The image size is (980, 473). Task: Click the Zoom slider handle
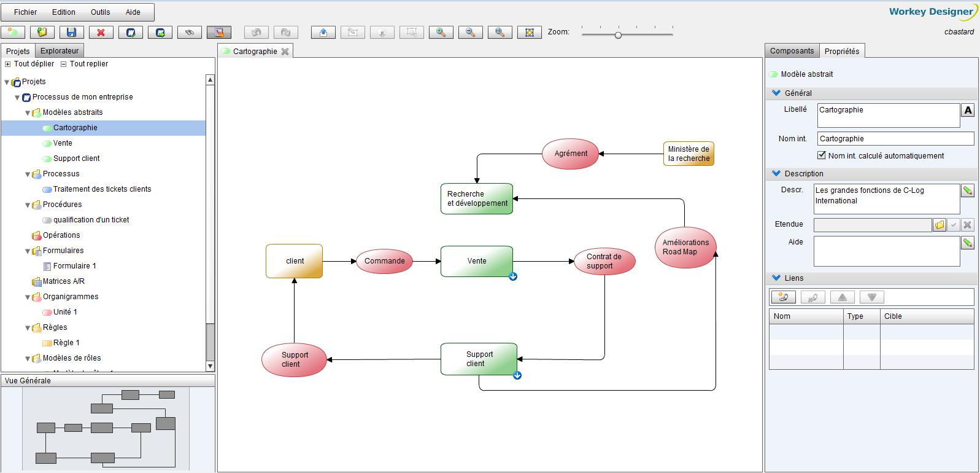coord(618,35)
